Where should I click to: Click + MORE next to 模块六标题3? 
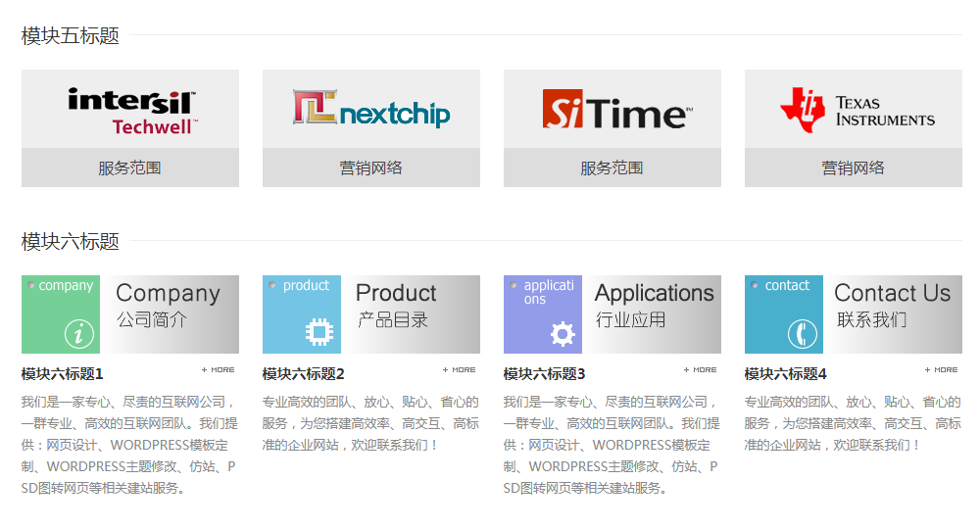pos(700,369)
